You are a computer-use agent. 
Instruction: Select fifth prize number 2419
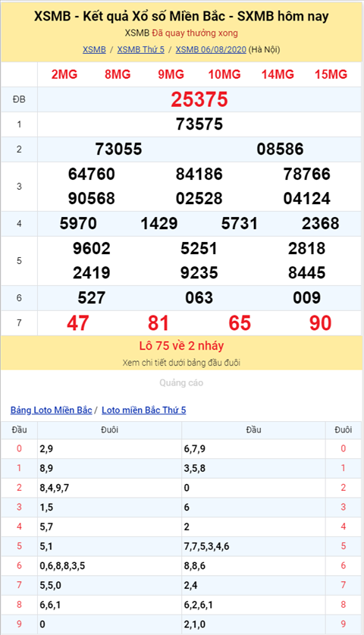point(92,273)
